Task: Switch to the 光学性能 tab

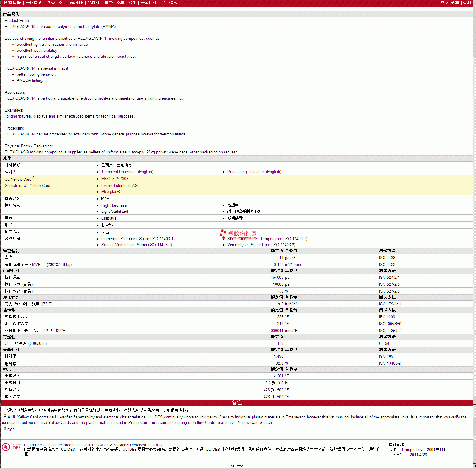Action: (x=149, y=3)
